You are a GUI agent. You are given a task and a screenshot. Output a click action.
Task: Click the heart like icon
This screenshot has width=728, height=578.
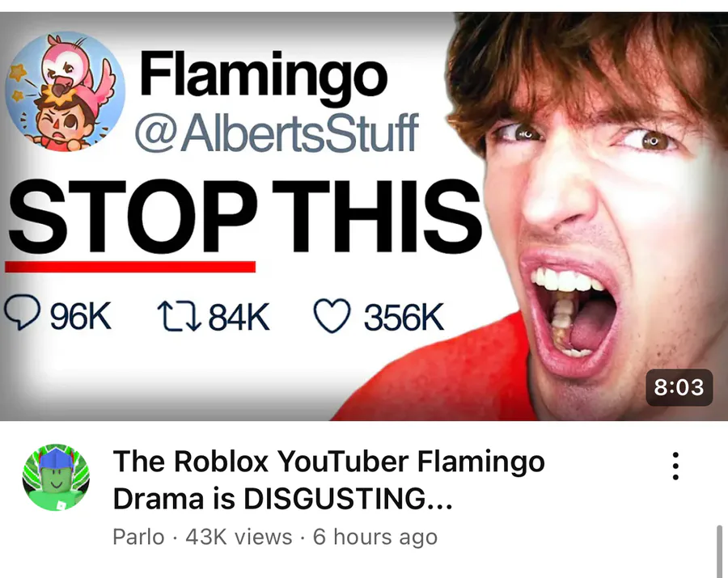click(x=332, y=316)
